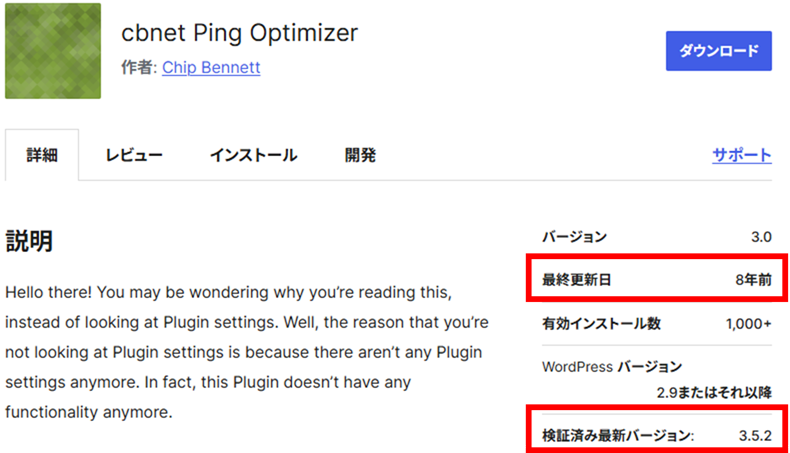Click the green cbnet plugin icon
The width and height of the screenshot is (790, 453).
click(52, 51)
